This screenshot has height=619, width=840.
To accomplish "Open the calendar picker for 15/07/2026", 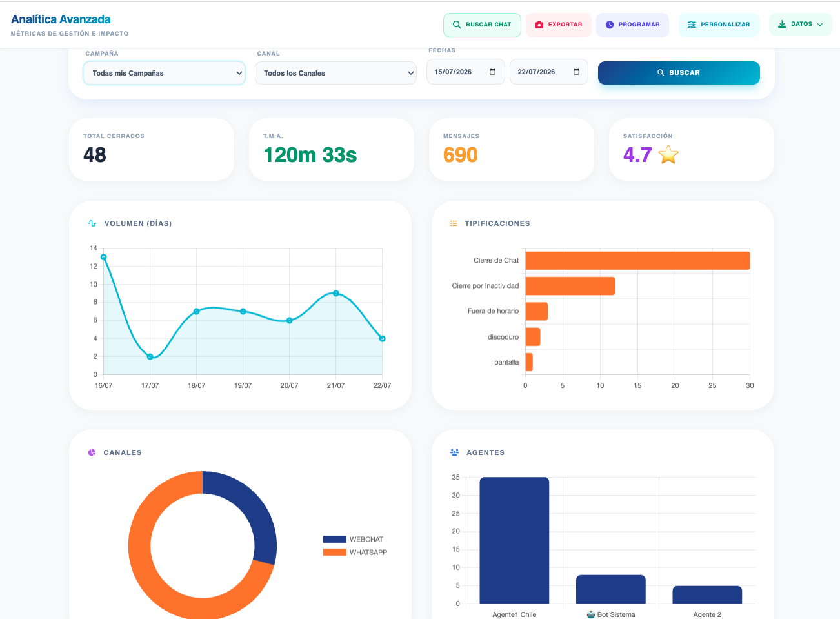I will pyautogui.click(x=493, y=72).
